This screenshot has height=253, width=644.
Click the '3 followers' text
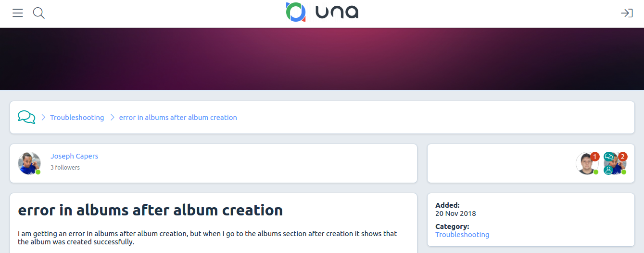(x=65, y=168)
